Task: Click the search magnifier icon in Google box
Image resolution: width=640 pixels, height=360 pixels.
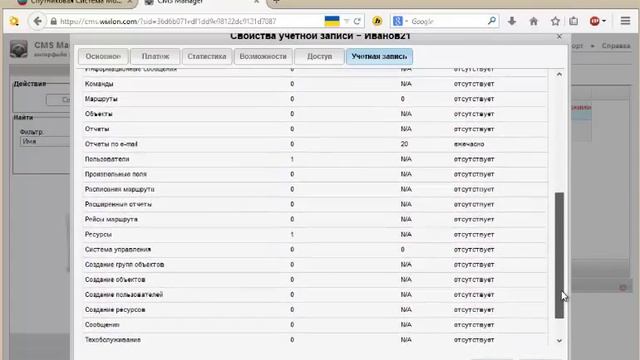Action: click(x=492, y=21)
